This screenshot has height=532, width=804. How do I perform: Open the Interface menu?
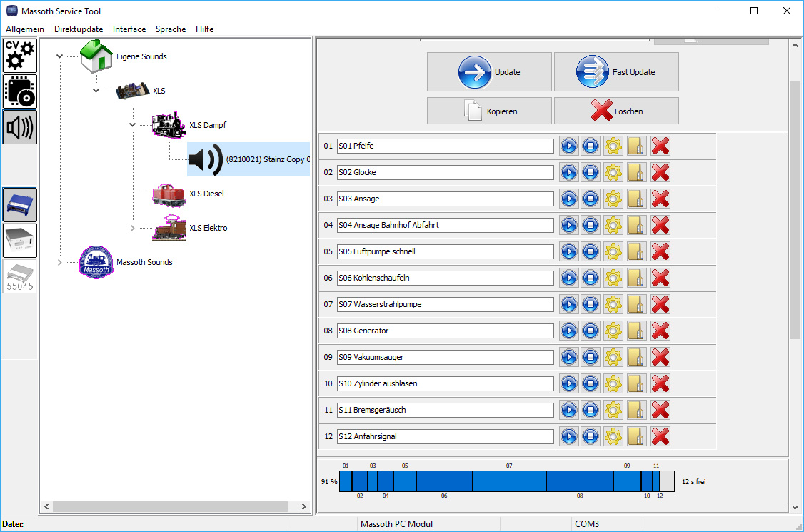pos(129,29)
